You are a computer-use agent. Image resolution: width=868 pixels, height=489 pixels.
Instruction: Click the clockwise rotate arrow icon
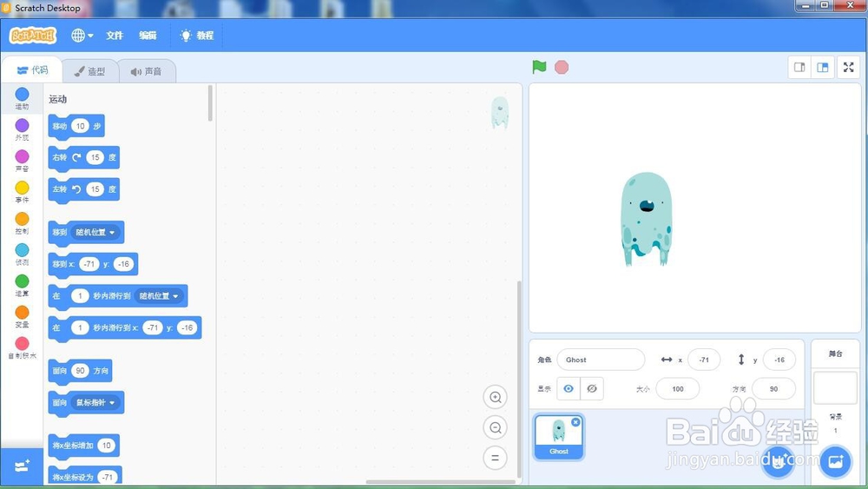pos(76,157)
